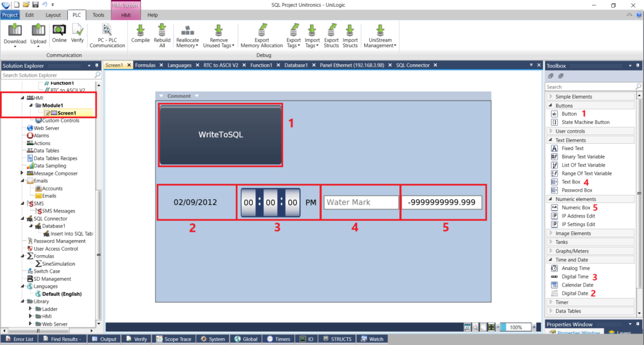644x345 pixels.
Task: Click the 100% zoom level control
Action: pos(516,327)
